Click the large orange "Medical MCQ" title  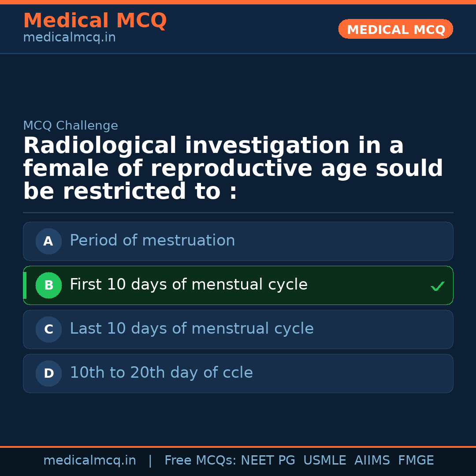[x=95, y=21]
